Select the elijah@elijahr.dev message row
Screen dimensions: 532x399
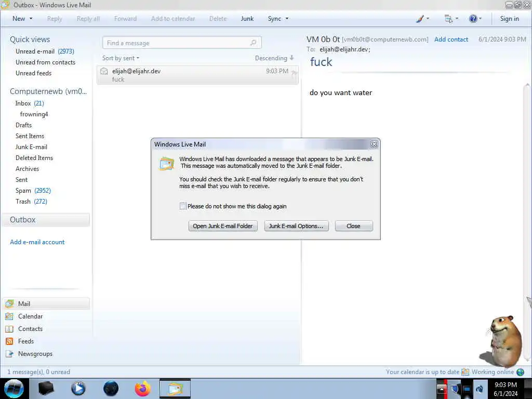click(x=197, y=75)
